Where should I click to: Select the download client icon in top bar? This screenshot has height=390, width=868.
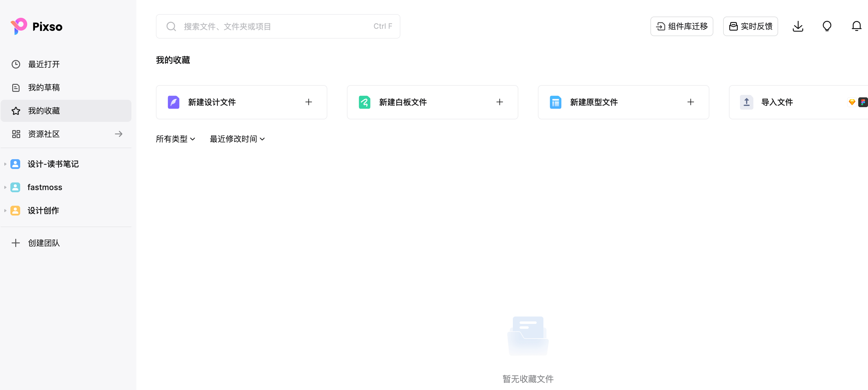798,26
